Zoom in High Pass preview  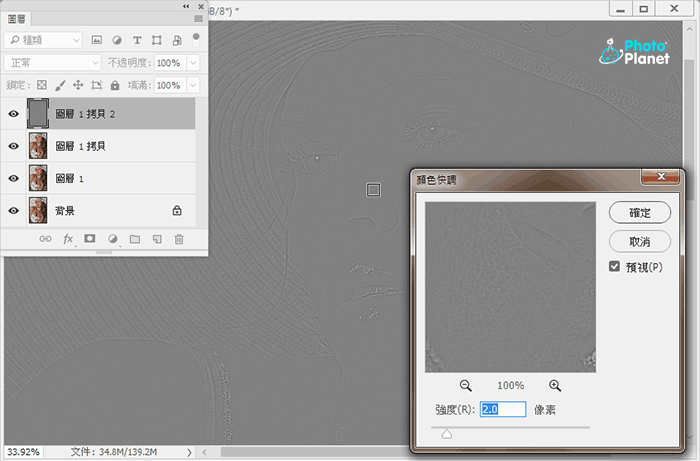(x=555, y=386)
